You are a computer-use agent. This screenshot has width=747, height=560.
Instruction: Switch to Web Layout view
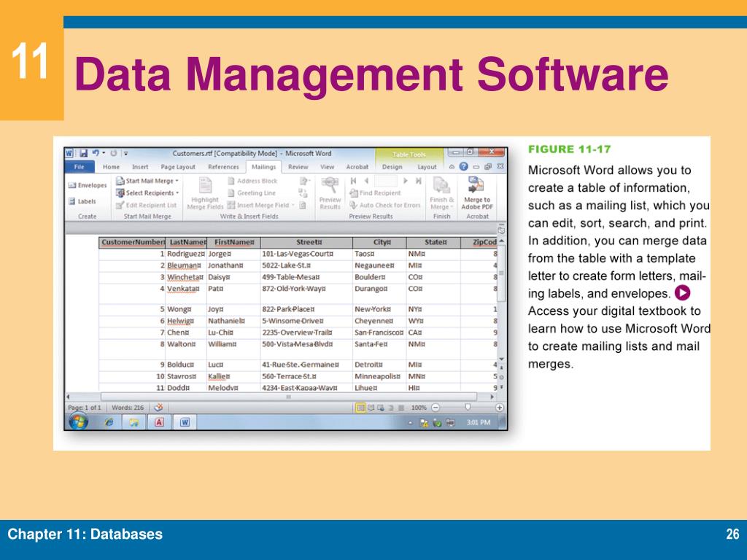(381, 408)
